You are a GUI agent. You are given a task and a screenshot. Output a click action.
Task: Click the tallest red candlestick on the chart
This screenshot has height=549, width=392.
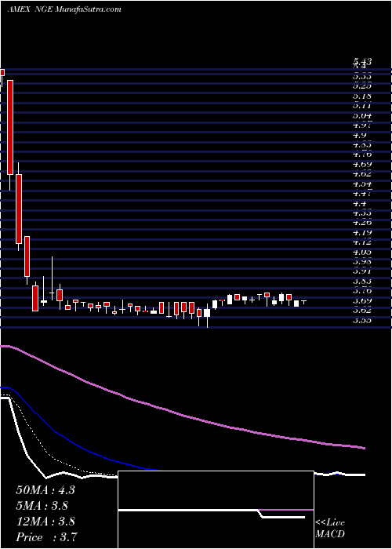[10, 127]
